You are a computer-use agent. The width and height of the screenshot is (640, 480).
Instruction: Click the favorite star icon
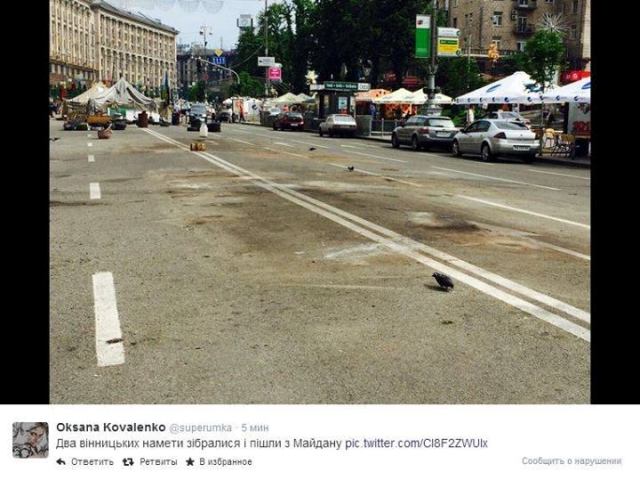pyautogui.click(x=190, y=462)
